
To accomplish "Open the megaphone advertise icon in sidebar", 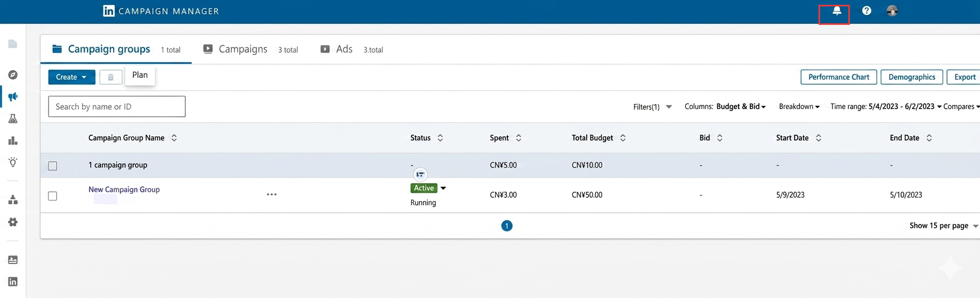I will click(13, 97).
